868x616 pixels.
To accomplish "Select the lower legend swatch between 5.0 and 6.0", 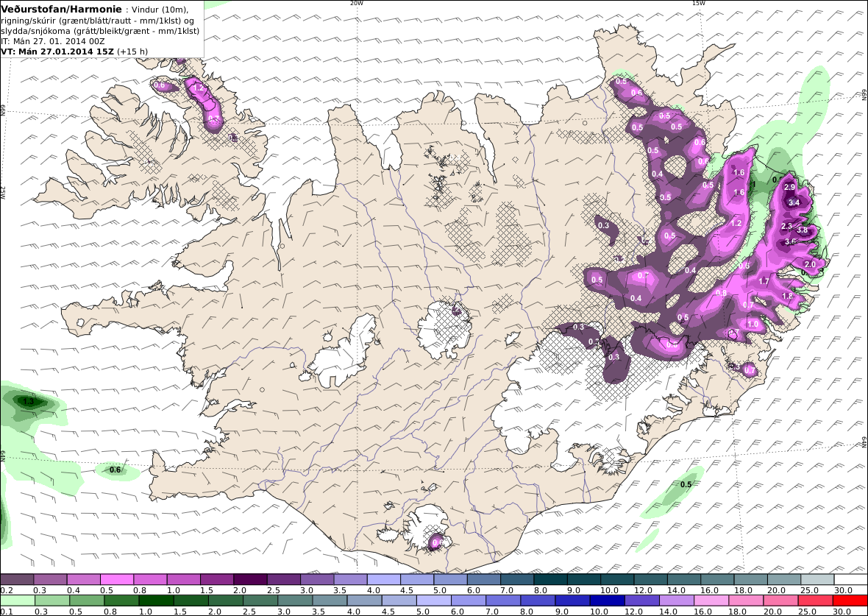I will [x=433, y=601].
